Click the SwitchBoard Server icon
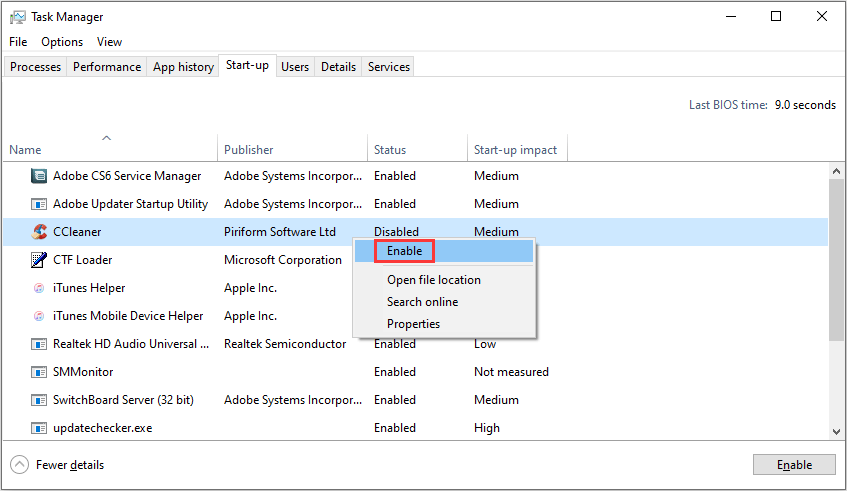 tap(39, 400)
